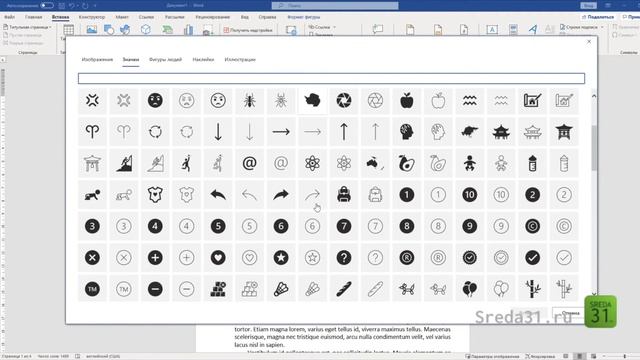The height and width of the screenshot is (360, 640).
Task: Click the Pictures icon in ribbon
Action: (92, 29)
